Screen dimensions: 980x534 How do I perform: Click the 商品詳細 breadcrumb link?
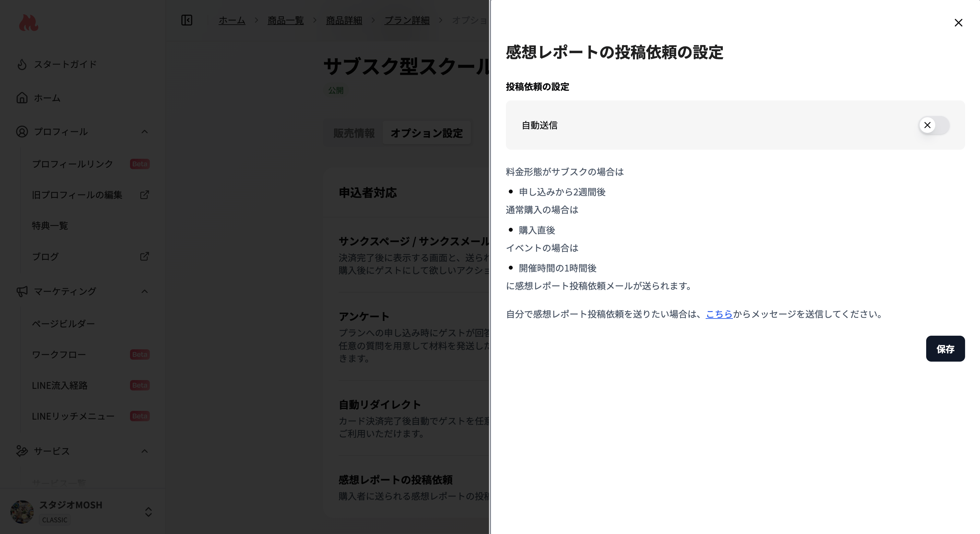click(x=344, y=20)
